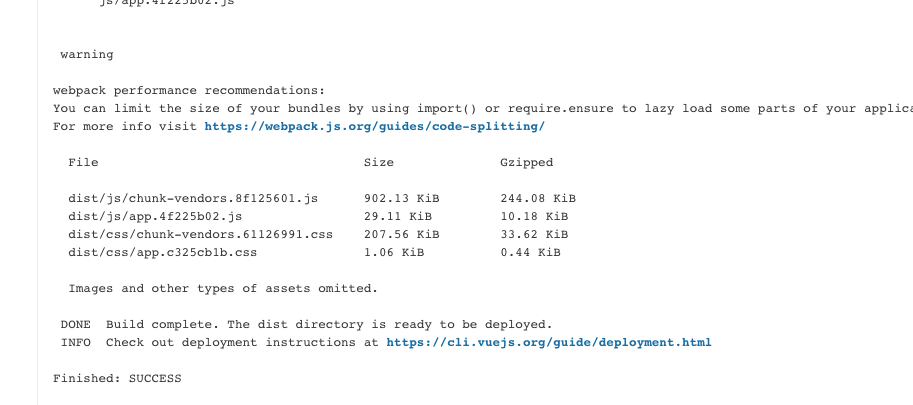Click the dist/css/chunk-vendors.61126991.css file name
The height and width of the screenshot is (405, 913).
[x=200, y=235]
